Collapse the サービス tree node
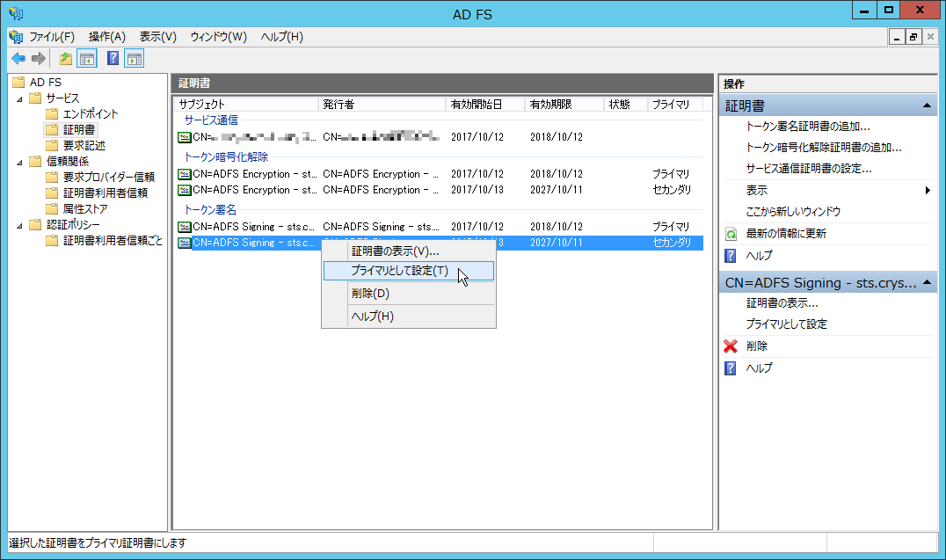Viewport: 946px width, 560px height. [x=20, y=98]
